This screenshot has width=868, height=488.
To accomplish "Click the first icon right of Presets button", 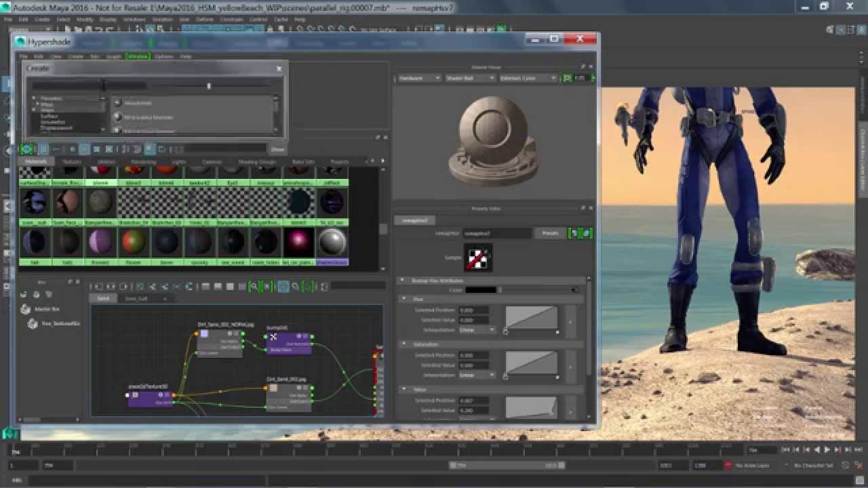I will tap(574, 233).
